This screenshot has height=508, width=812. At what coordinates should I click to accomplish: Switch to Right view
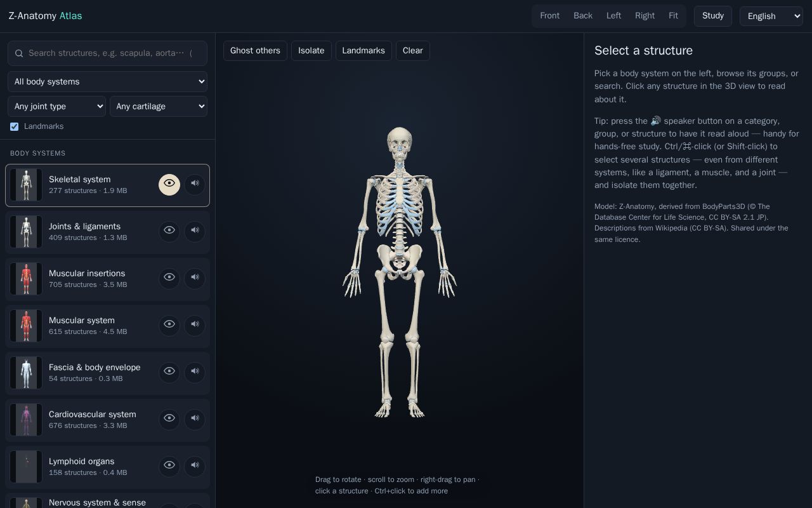(x=645, y=16)
